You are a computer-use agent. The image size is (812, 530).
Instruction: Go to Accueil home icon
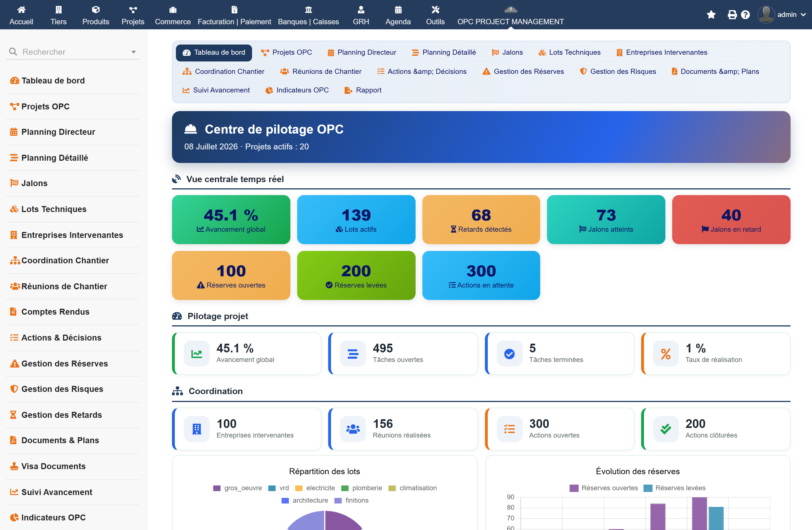(x=21, y=10)
